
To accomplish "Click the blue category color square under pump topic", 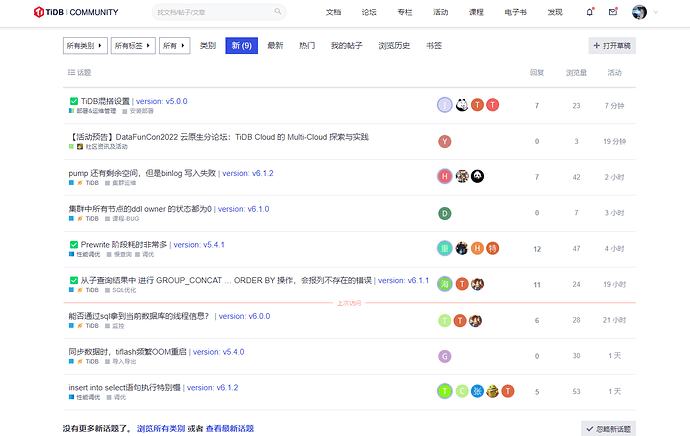I will 71,183.
